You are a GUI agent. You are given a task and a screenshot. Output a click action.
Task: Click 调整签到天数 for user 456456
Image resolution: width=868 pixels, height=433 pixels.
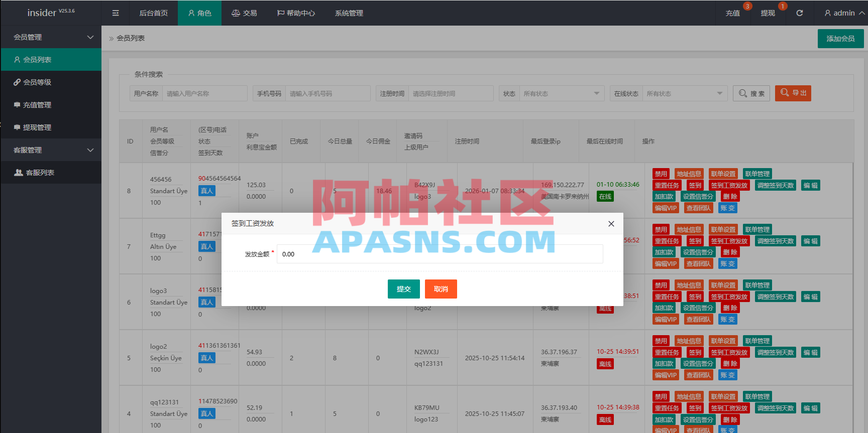776,185
